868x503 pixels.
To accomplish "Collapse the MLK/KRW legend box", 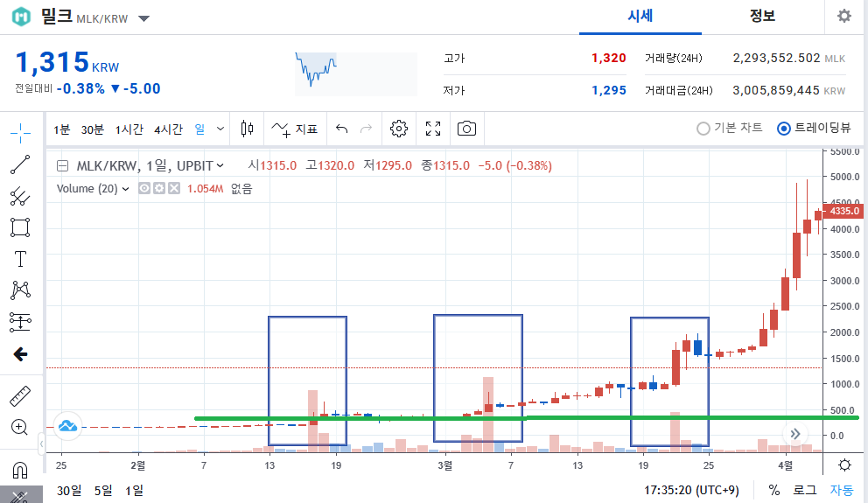I will (62, 165).
